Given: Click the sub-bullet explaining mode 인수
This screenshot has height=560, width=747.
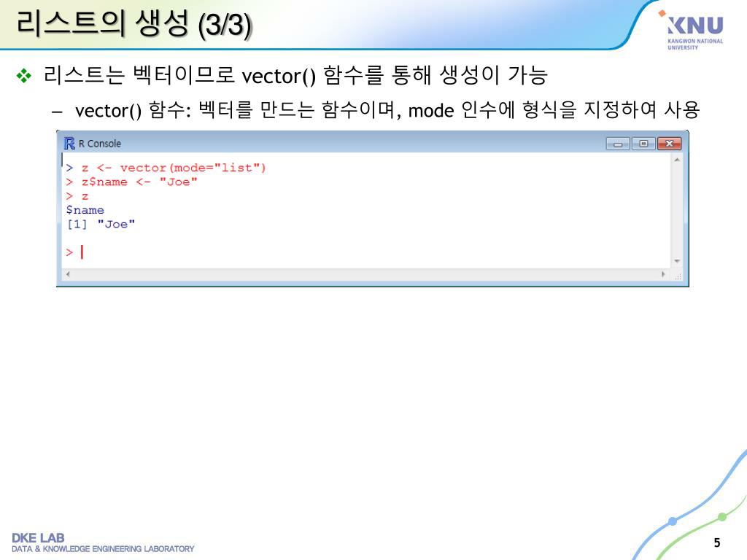Looking at the screenshot, I should point(387,110).
